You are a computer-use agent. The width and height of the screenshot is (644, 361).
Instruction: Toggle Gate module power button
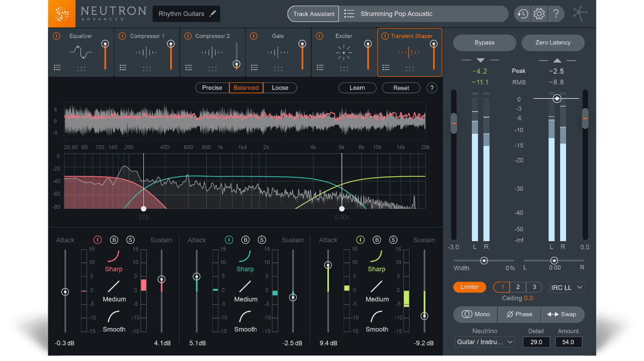pyautogui.click(x=254, y=36)
